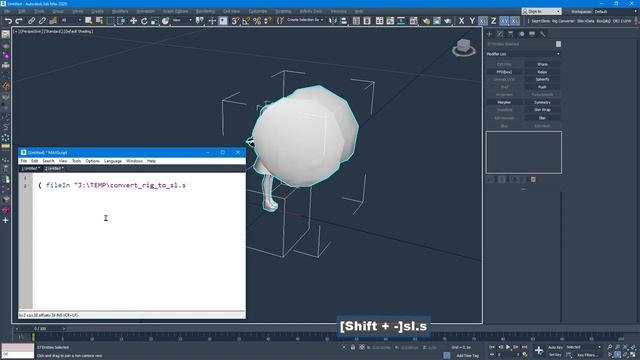Open the Selected key target dropdown
640x360 pixels.
[x=584, y=347]
